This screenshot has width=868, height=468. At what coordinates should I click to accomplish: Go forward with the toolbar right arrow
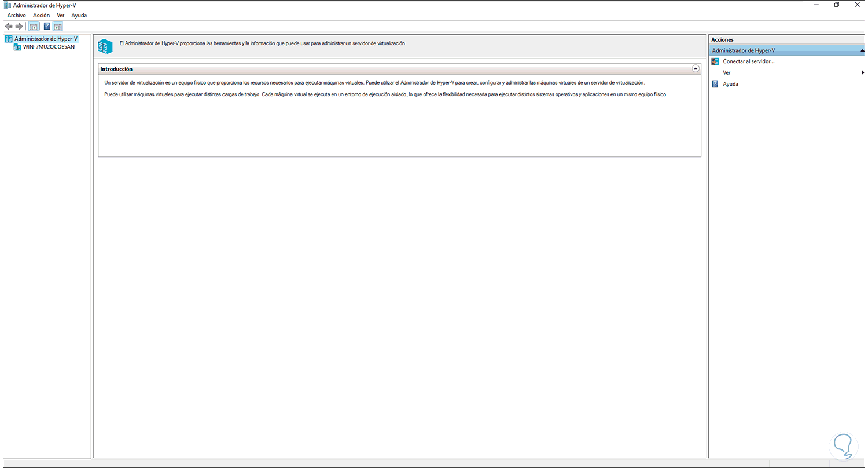point(19,26)
